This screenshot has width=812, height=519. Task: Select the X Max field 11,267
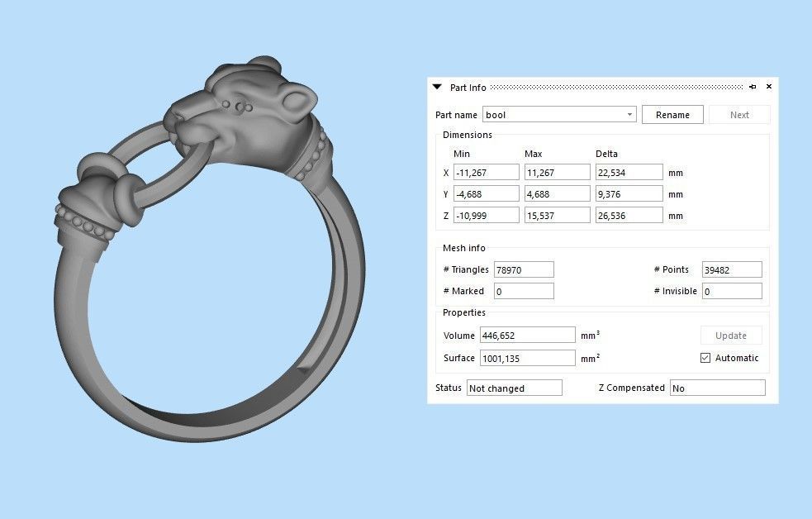tap(558, 173)
